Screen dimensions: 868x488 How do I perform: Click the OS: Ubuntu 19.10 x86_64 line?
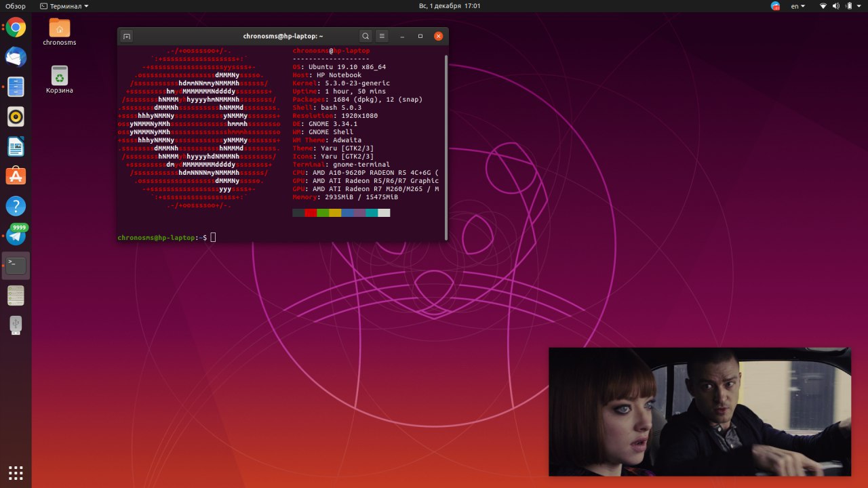(x=339, y=67)
